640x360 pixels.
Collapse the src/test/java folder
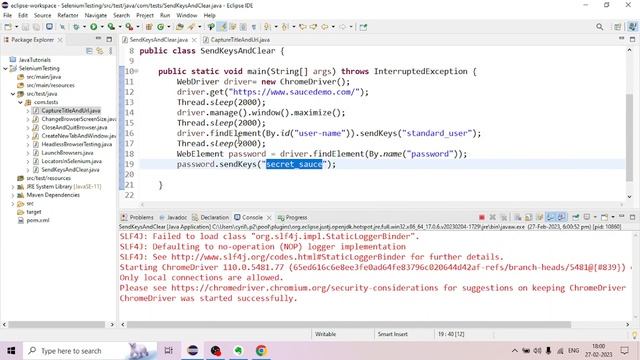point(13,94)
